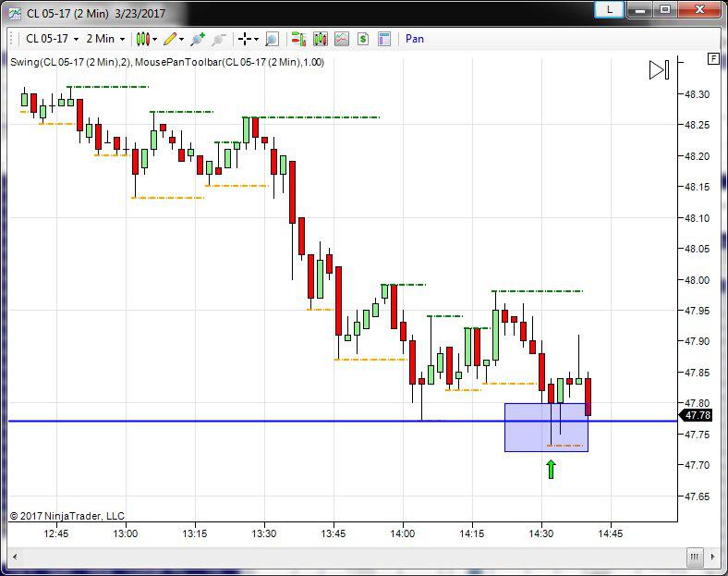
Task: Select the pencil drawing tools icon
Action: click(170, 39)
